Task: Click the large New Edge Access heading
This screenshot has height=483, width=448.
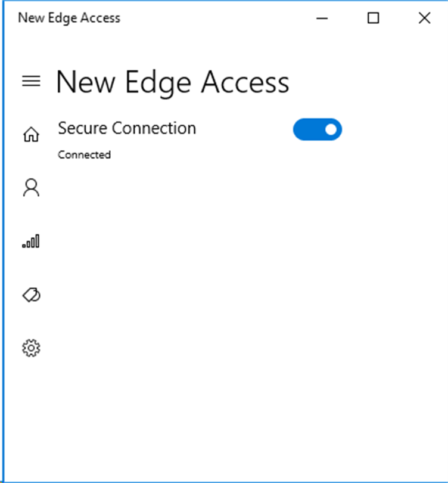Action: click(x=172, y=82)
